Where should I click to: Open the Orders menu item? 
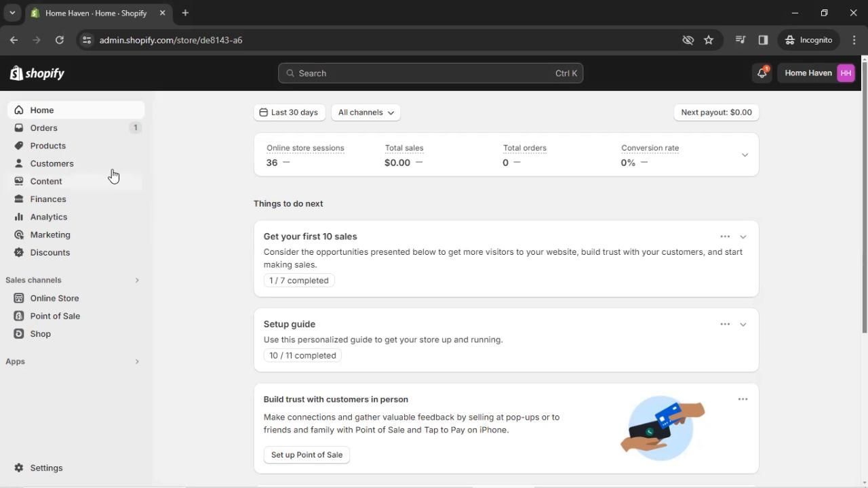[43, 128]
